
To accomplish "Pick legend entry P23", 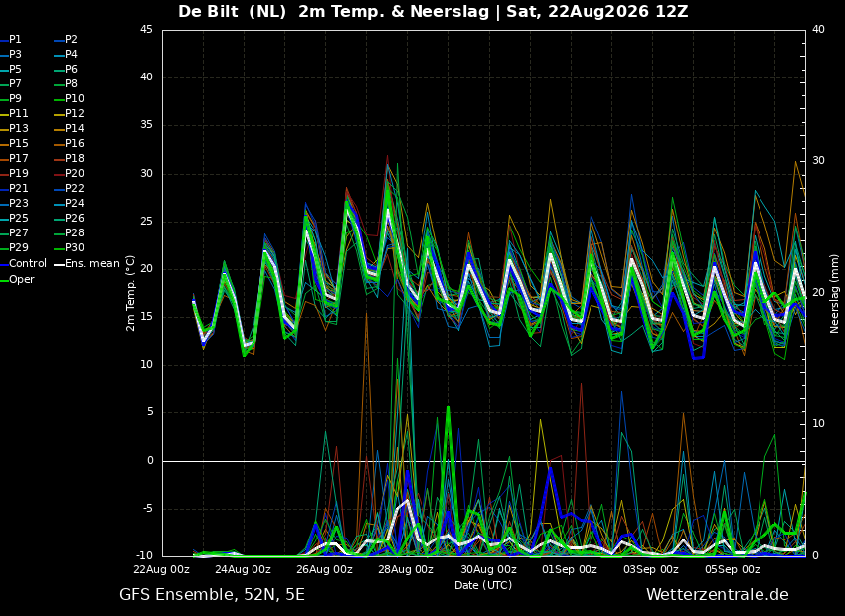I will (x=18, y=203).
